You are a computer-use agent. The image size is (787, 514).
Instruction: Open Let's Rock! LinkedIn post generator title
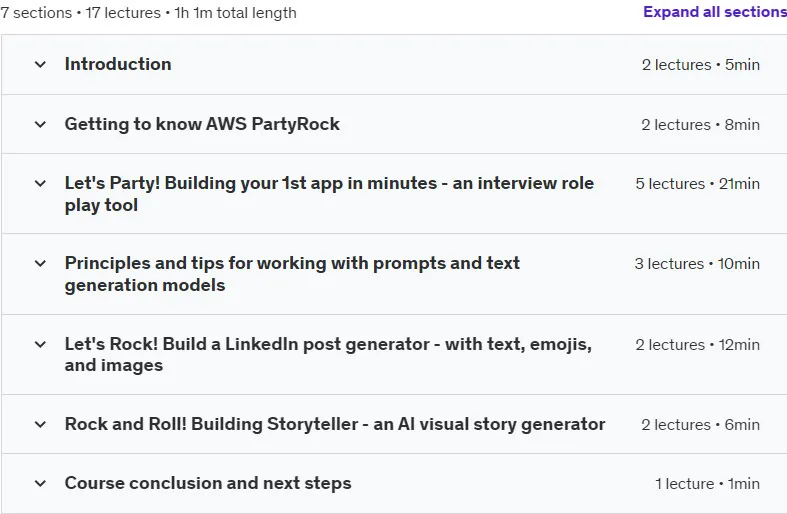pos(328,354)
